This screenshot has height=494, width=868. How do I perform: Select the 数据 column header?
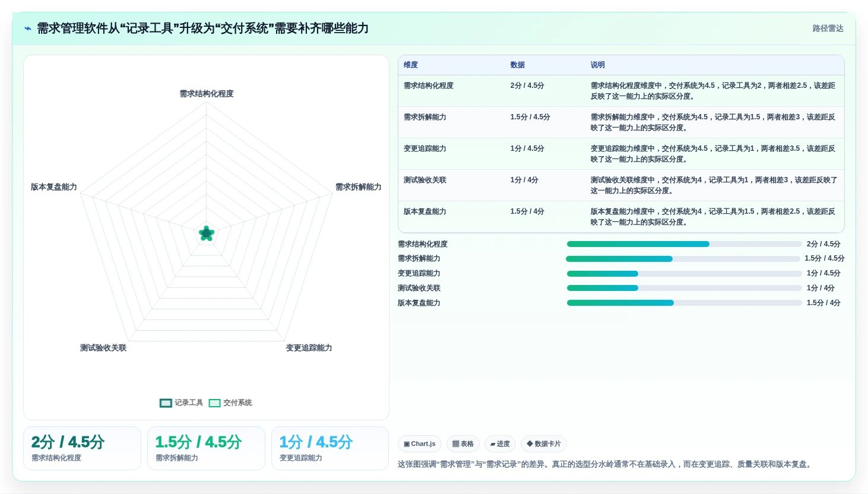tap(518, 65)
